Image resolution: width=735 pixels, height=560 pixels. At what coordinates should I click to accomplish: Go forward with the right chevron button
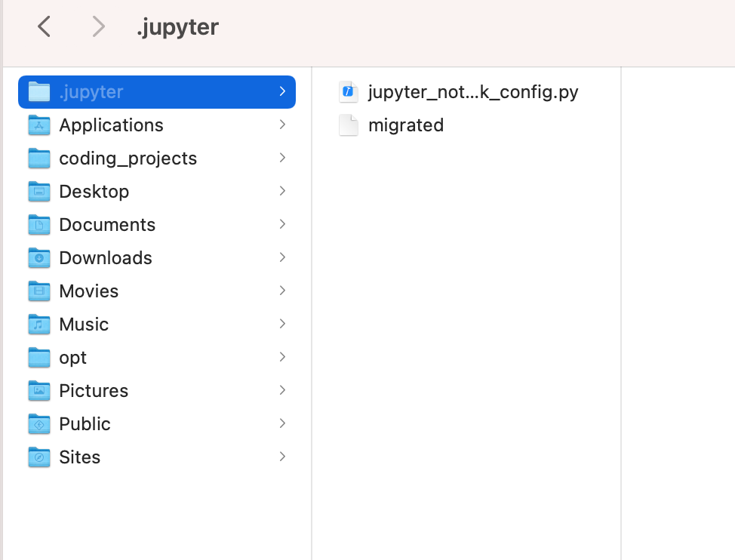(98, 26)
